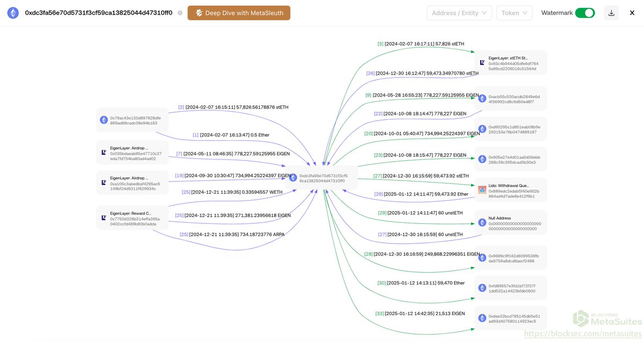Click the Ethereum icon on node 0x9689c9f042d8099538fb

pyautogui.click(x=482, y=258)
